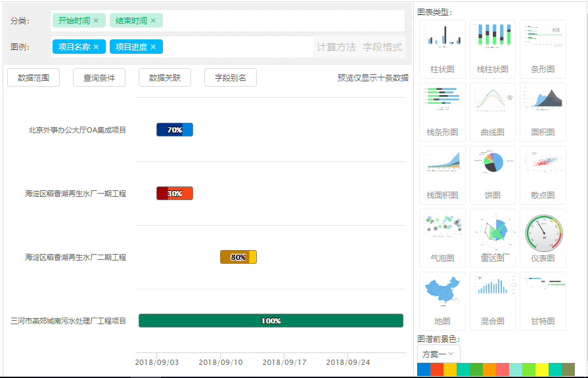
Task: Open the 查询条件 query conditions
Action: [x=99, y=78]
